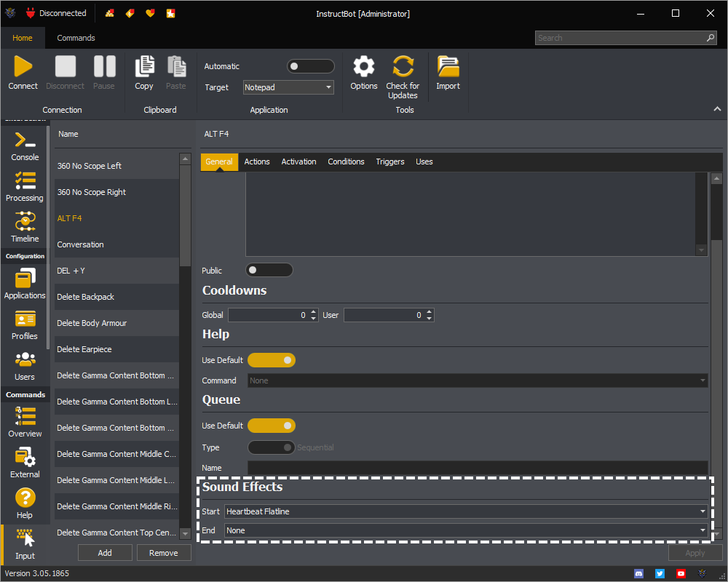Screen dimensions: 728x582
Task: Select the General tab
Action: [x=219, y=162]
